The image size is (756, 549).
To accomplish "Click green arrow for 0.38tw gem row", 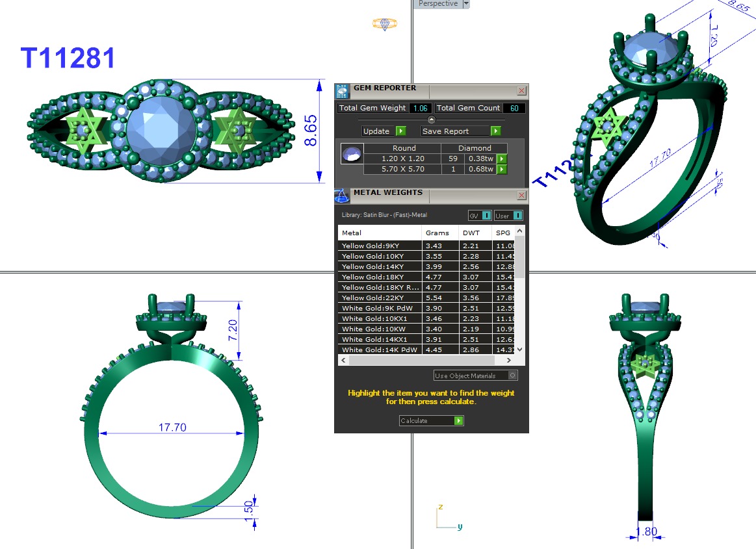I will [501, 159].
